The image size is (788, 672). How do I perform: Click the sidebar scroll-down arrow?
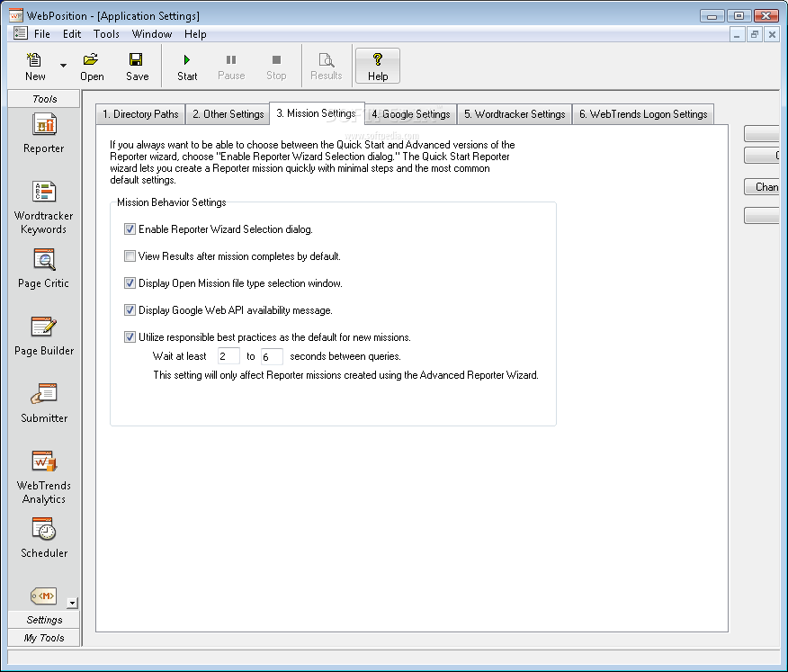[72, 603]
